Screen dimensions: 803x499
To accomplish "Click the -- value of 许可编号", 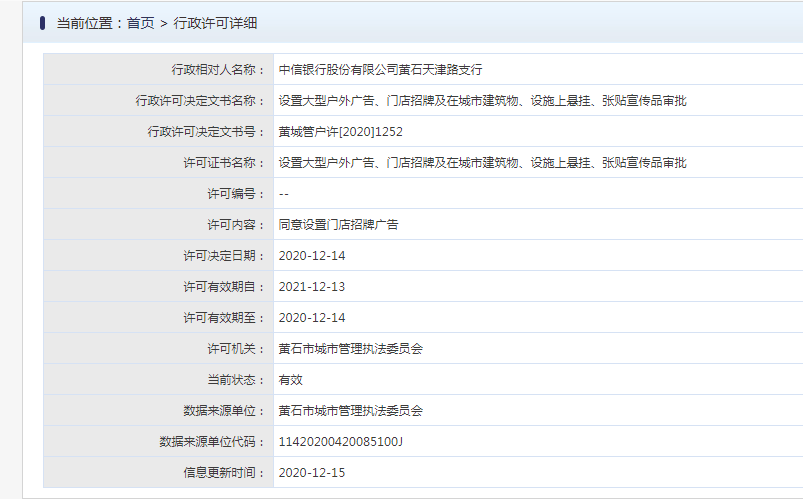I will point(284,194).
